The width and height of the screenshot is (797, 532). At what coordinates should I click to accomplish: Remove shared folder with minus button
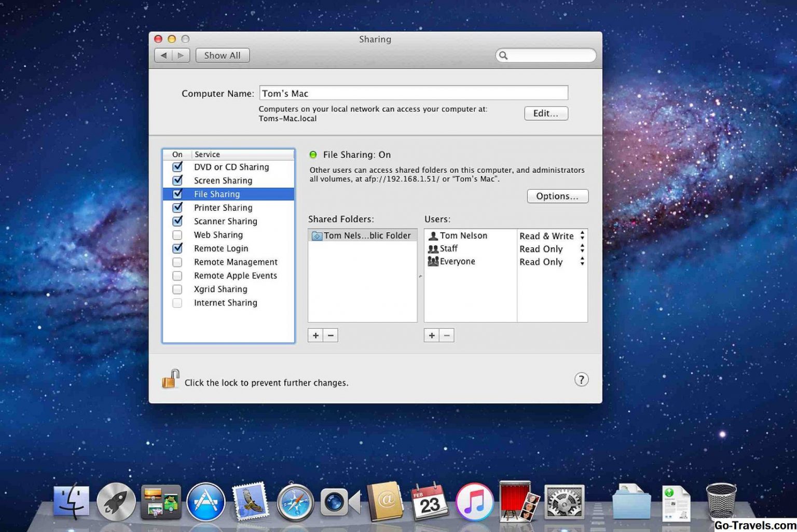pyautogui.click(x=331, y=335)
